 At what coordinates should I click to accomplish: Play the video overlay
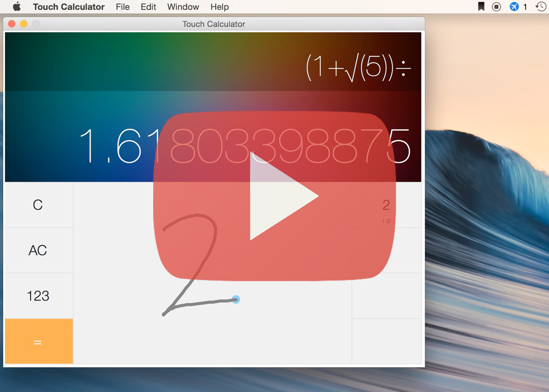[x=275, y=195]
